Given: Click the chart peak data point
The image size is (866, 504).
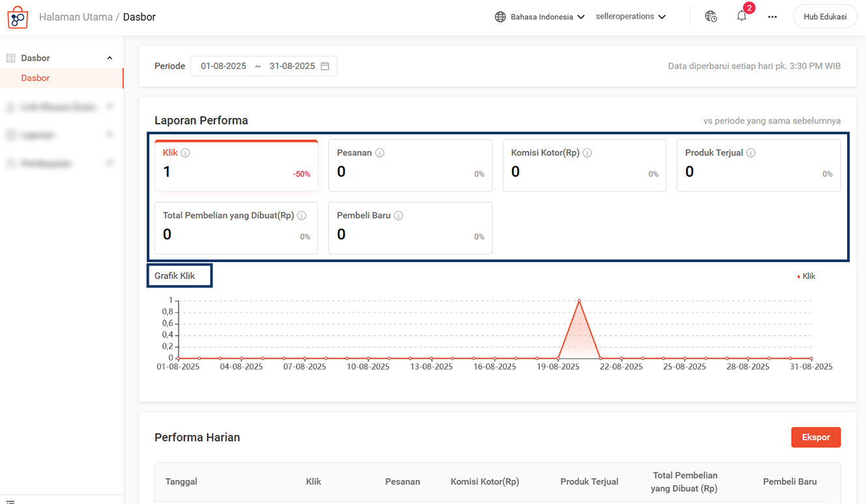Looking at the screenshot, I should pyautogui.click(x=579, y=301).
